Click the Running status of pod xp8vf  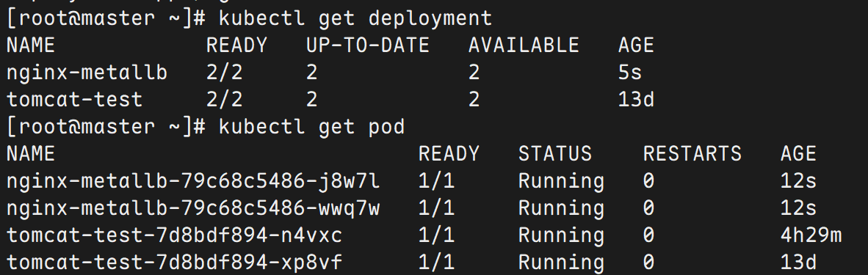(561, 263)
